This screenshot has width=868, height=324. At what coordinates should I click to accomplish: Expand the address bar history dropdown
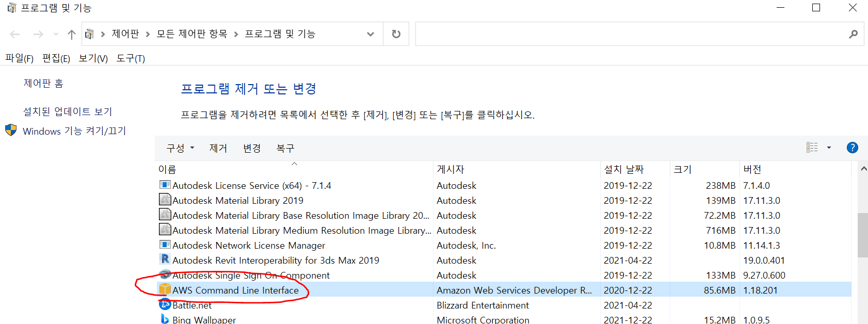[x=371, y=34]
